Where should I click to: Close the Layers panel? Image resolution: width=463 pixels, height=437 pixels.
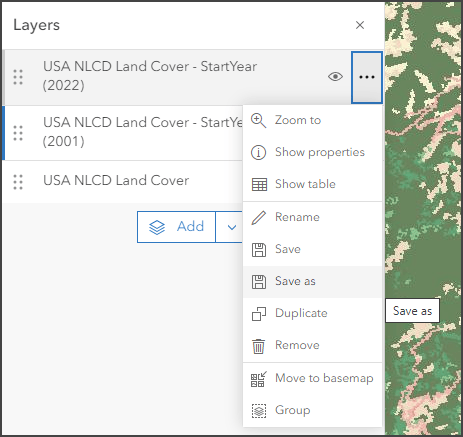pyautogui.click(x=360, y=25)
